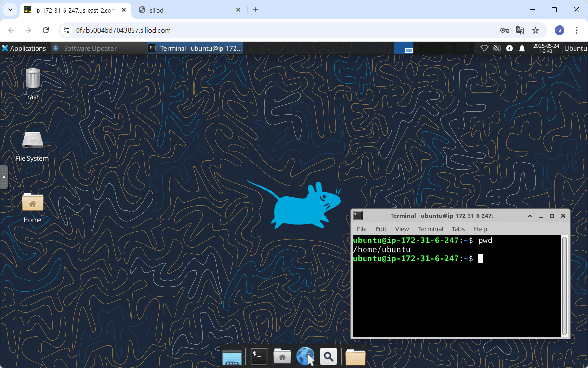Open a new browser tab with plus button
588x368 pixels.
click(x=256, y=10)
